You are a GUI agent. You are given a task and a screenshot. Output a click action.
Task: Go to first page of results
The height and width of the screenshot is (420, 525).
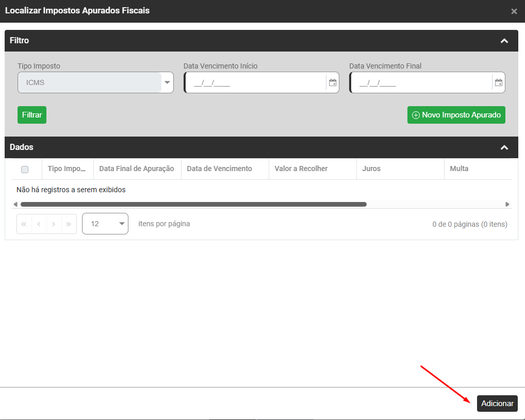click(x=24, y=224)
